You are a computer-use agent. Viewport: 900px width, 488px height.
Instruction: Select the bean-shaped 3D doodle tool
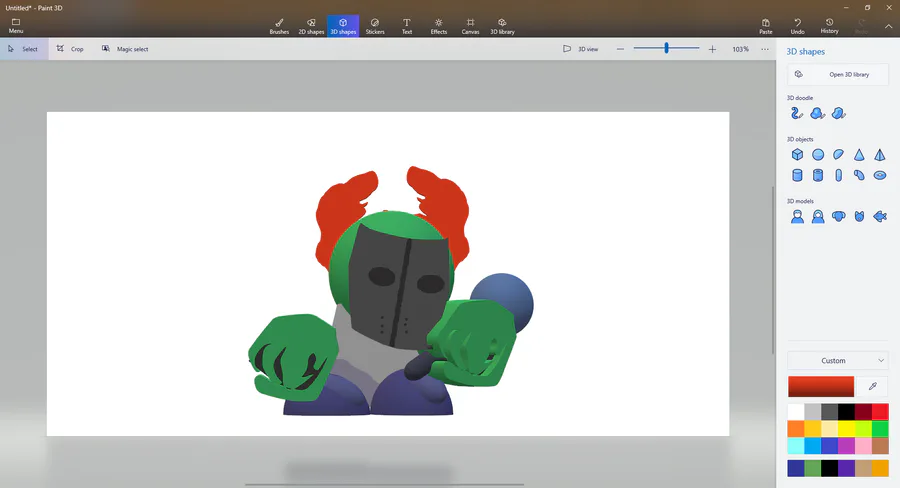tap(839, 113)
